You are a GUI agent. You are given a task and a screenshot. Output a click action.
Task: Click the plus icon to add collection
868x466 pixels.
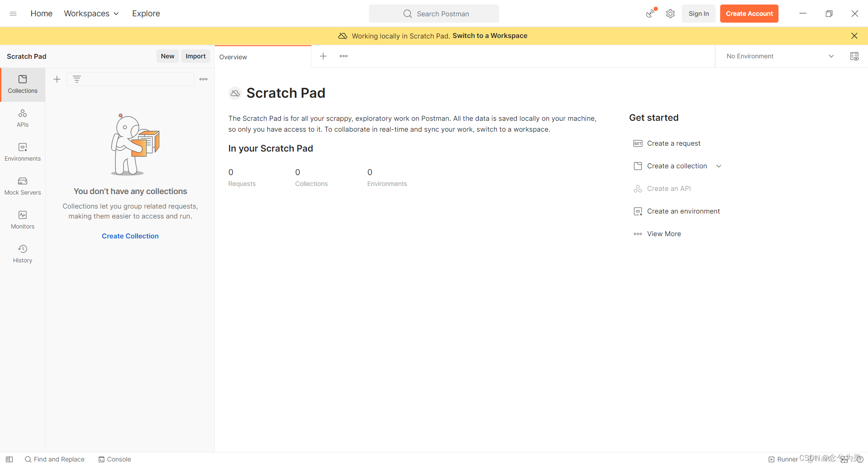(57, 79)
